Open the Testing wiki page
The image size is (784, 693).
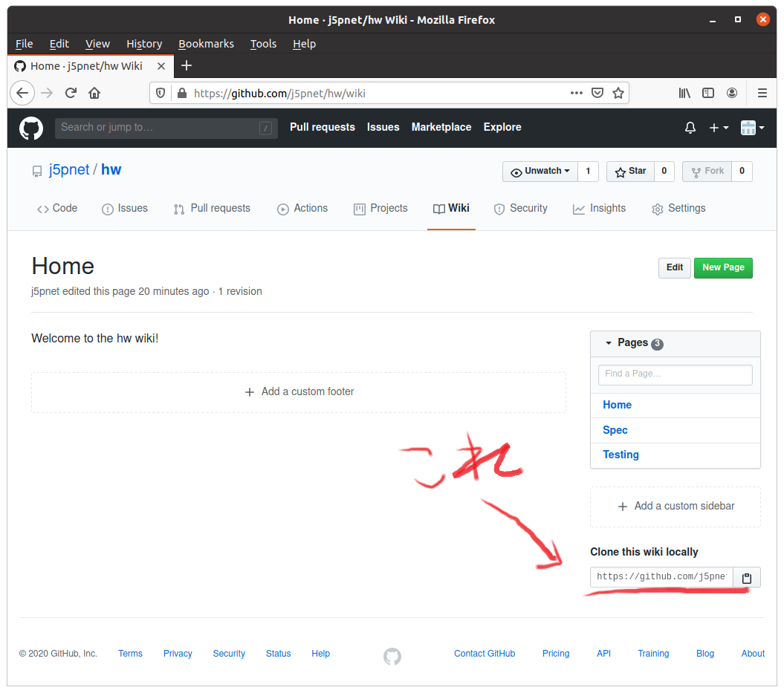click(621, 455)
